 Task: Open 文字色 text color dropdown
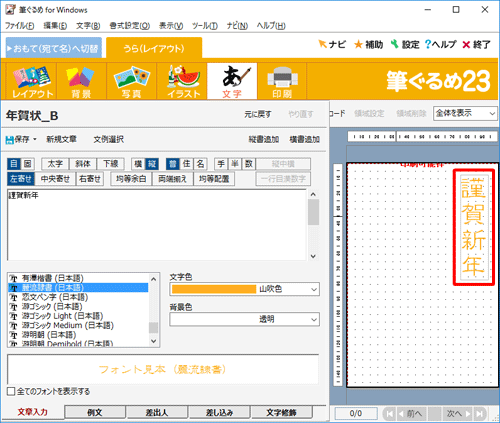tap(244, 289)
